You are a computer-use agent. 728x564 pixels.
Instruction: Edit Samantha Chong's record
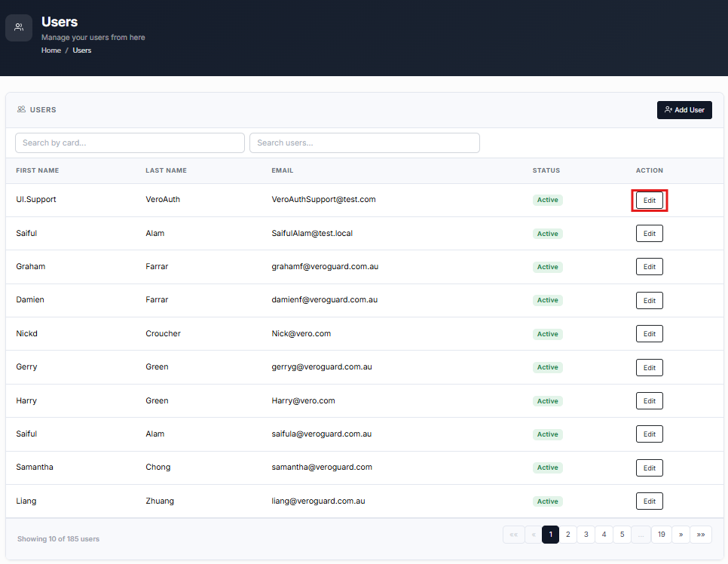click(649, 467)
